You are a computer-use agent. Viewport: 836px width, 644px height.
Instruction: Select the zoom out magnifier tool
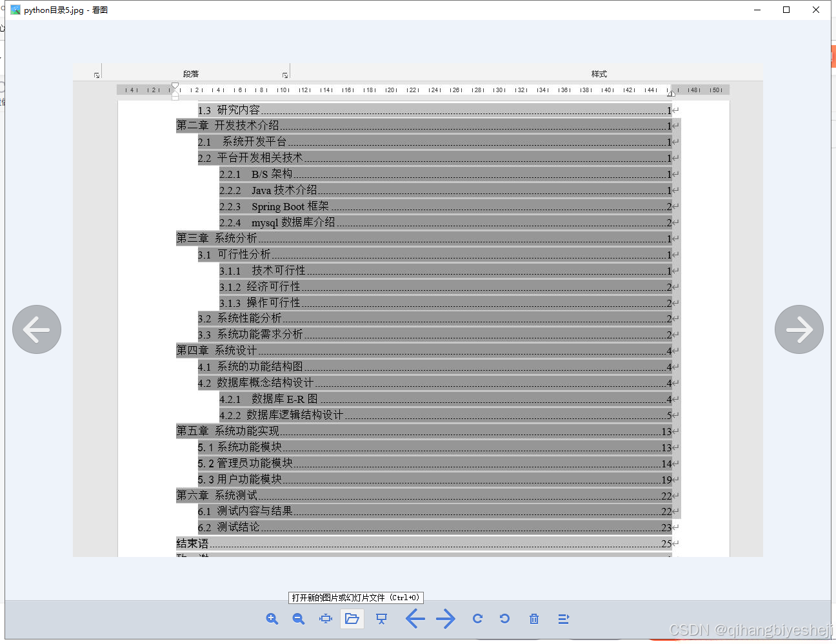(298, 619)
